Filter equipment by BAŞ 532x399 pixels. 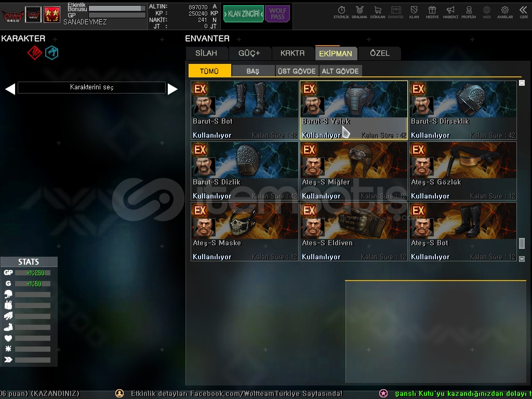pyautogui.click(x=253, y=71)
